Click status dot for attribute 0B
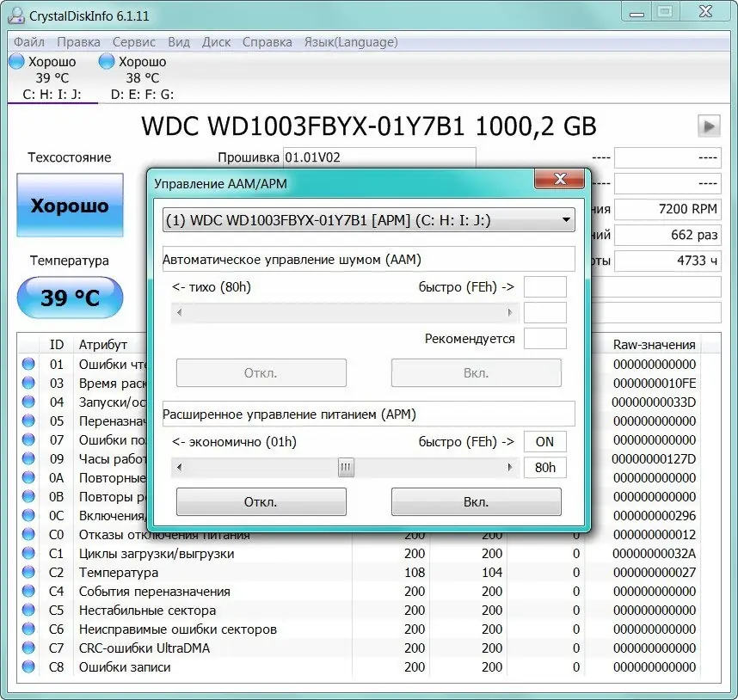The height and width of the screenshot is (700, 738). pos(28,496)
